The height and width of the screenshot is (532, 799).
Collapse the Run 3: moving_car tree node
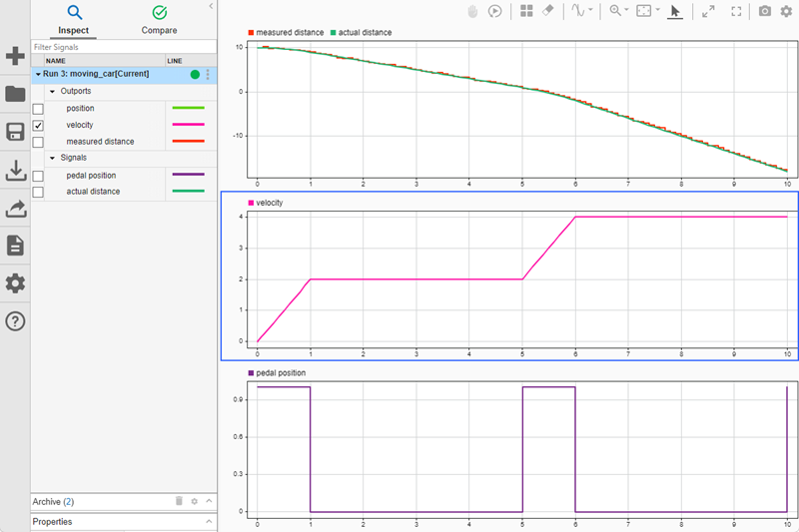coord(38,74)
